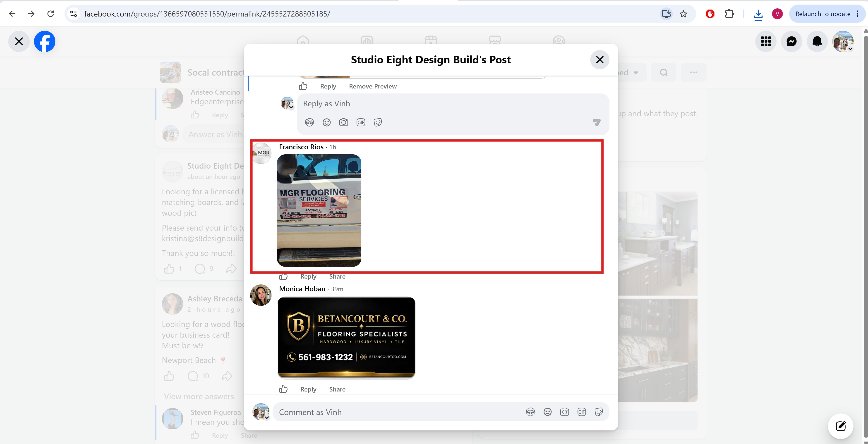Image resolution: width=868 pixels, height=444 pixels.
Task: Click Monica Hoban's profile picture
Action: tap(261, 295)
